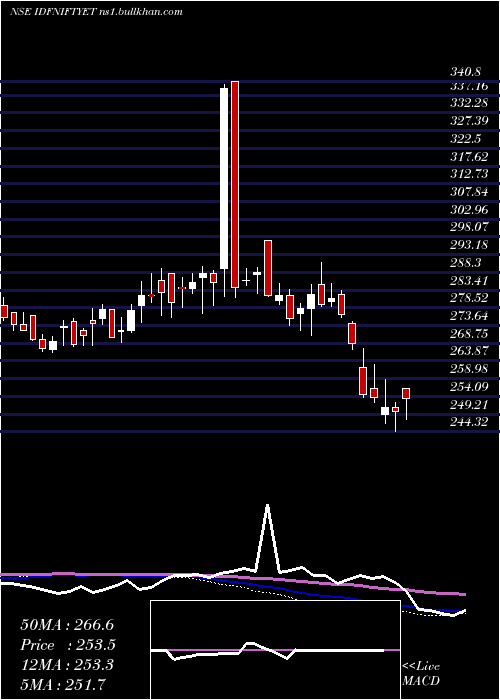
Task: Select the 268.75 price axis label
Action: pyautogui.click(x=468, y=333)
